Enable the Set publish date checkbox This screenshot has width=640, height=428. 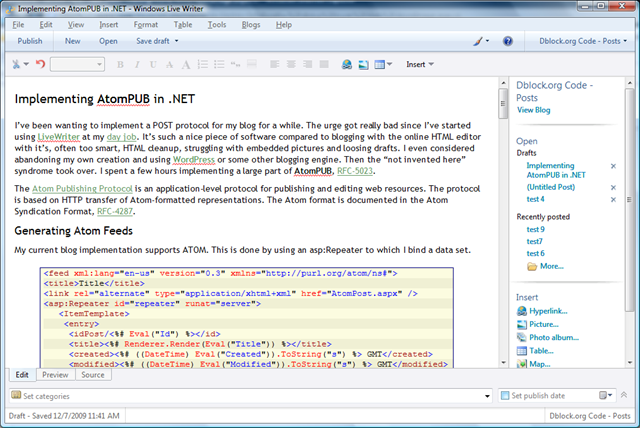[505, 395]
